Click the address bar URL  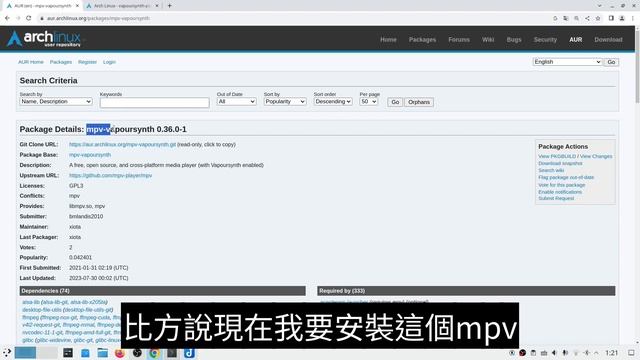pos(98,18)
